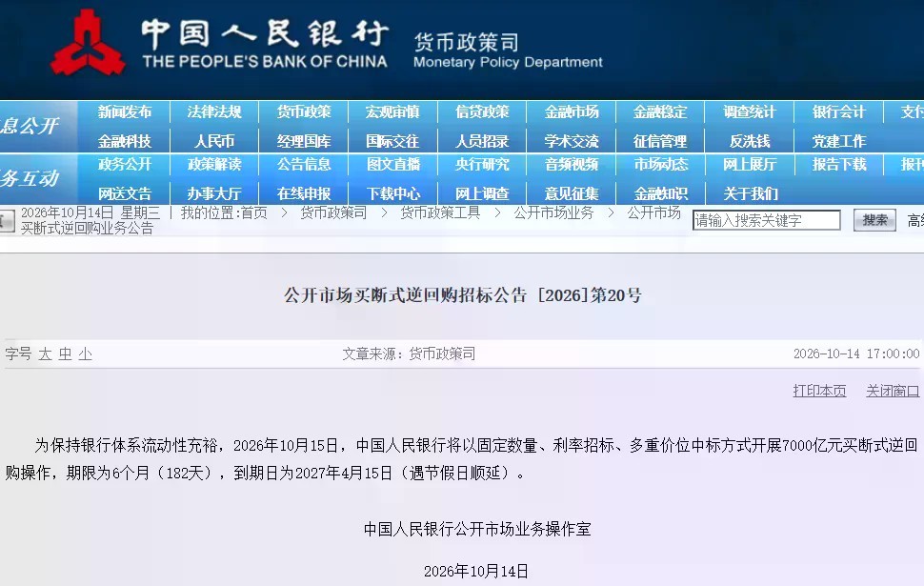Go to 网送文告 section
The width and height of the screenshot is (924, 586).
point(125,193)
